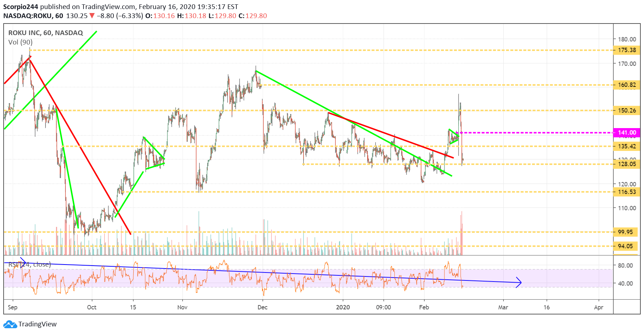Click the Nov date axis label
This screenshot has height=334, width=644.
tap(183, 307)
